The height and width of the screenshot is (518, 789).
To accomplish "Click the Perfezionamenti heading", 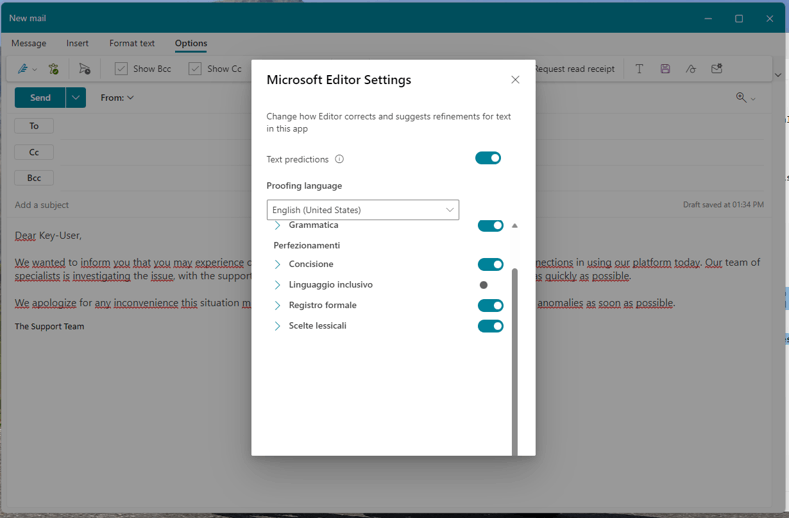I will point(306,245).
